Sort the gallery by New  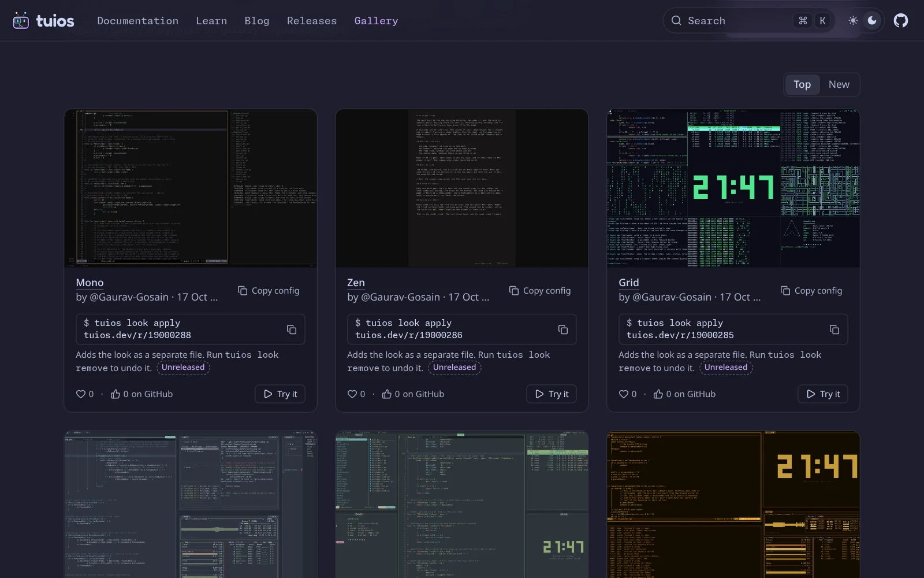pyautogui.click(x=839, y=84)
